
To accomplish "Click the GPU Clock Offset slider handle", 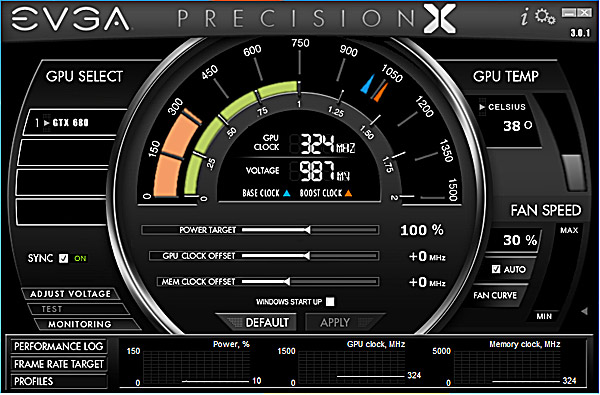I will click(x=307, y=255).
